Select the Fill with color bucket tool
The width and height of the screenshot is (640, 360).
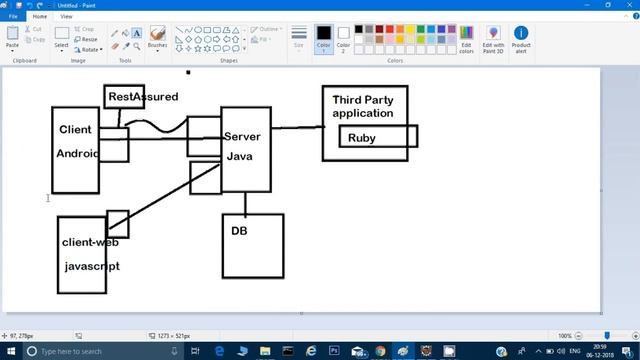tap(126, 33)
